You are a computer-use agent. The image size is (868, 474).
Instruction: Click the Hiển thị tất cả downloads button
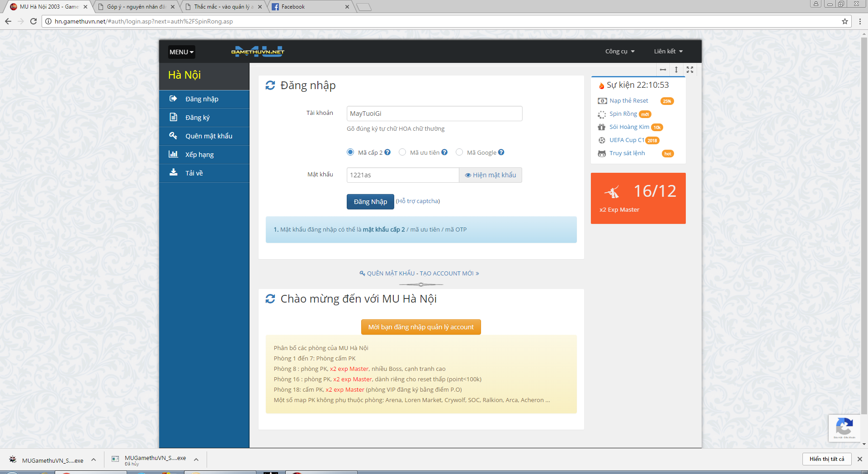click(827, 459)
